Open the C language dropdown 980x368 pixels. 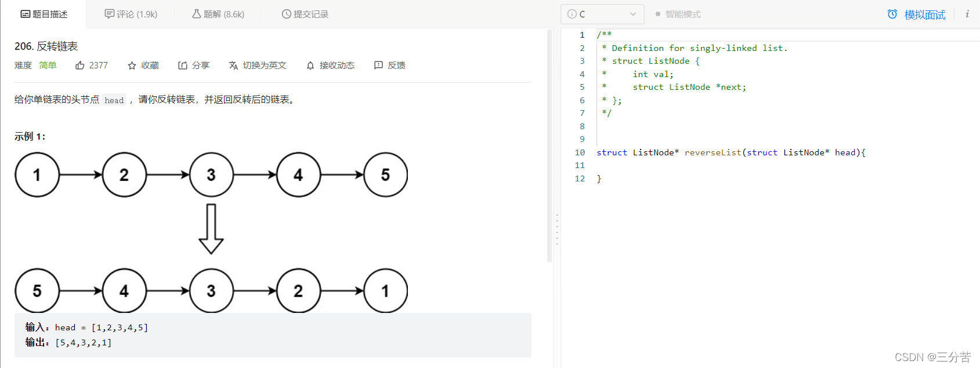pos(602,14)
